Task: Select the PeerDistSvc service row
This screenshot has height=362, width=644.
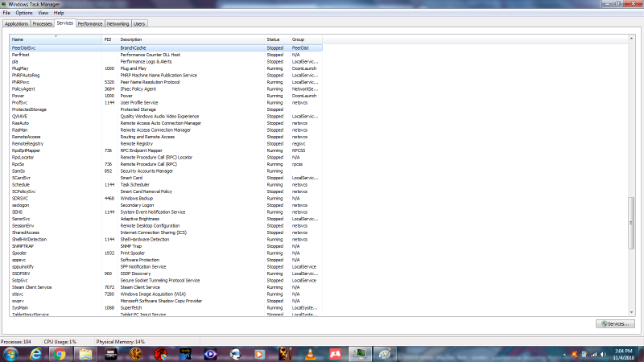Action: [x=166, y=48]
